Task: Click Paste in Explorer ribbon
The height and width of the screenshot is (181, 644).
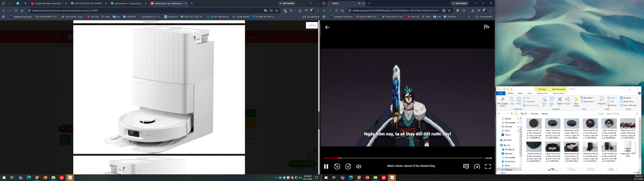Action: click(519, 101)
